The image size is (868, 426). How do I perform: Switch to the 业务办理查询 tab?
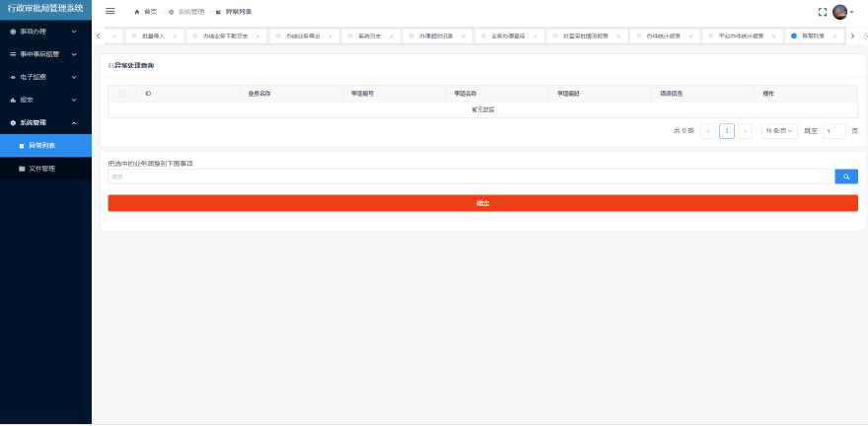508,35
